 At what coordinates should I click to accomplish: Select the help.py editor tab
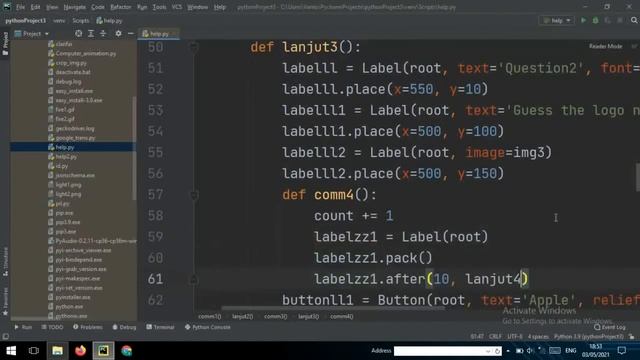(x=159, y=34)
